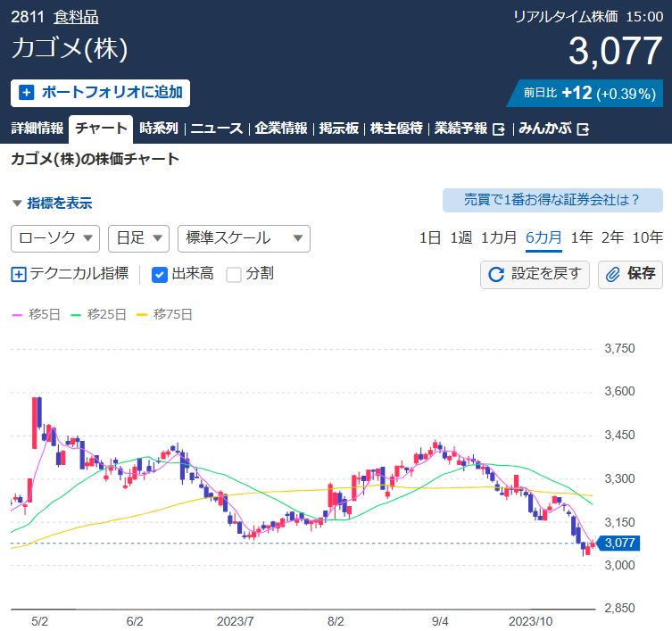Viewport: 672px width, 631px height.
Task: Open the 日足 interval dropdown
Action: click(x=139, y=238)
